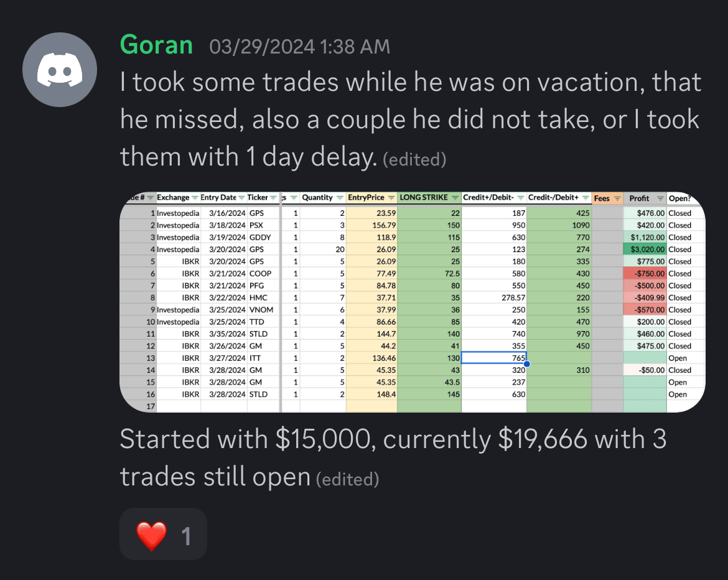Click the dark green $3,020.00 profit cell
728x580 pixels.
point(645,250)
